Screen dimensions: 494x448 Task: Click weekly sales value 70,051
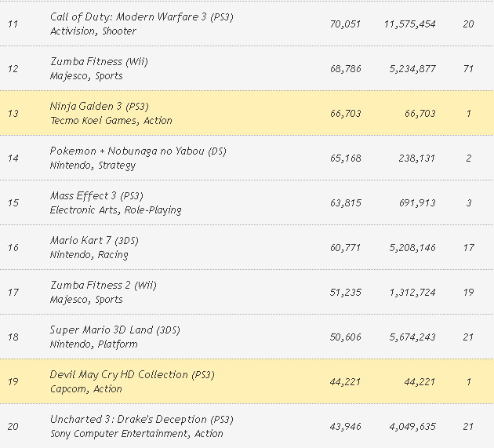click(x=345, y=24)
